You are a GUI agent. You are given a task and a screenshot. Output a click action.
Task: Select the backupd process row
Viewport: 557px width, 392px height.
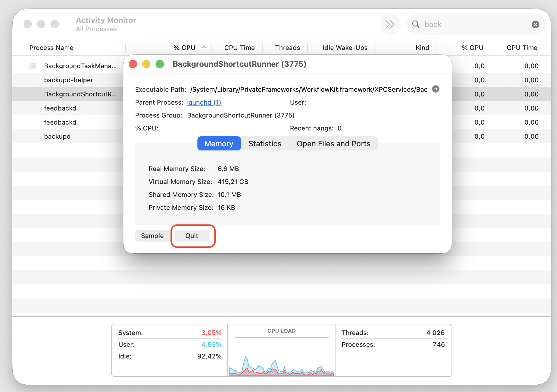pos(68,136)
